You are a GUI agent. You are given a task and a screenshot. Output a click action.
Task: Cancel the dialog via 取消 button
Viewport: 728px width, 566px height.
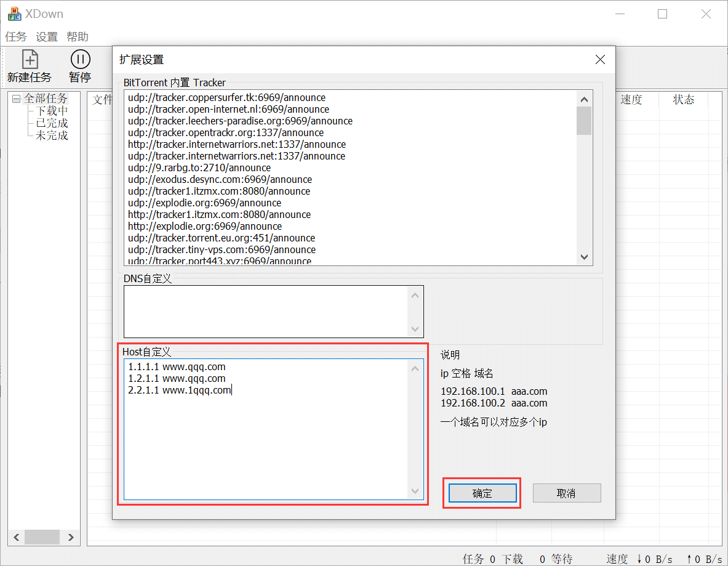tap(566, 493)
